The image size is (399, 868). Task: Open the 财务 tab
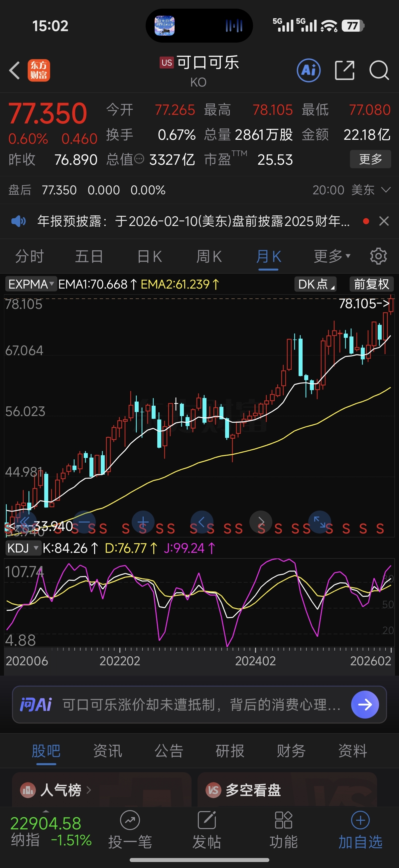291,751
